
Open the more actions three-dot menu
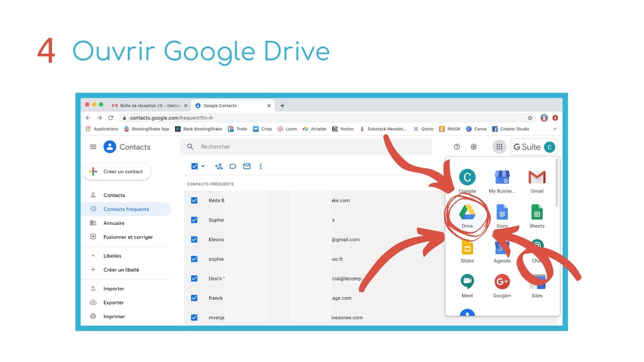click(261, 166)
